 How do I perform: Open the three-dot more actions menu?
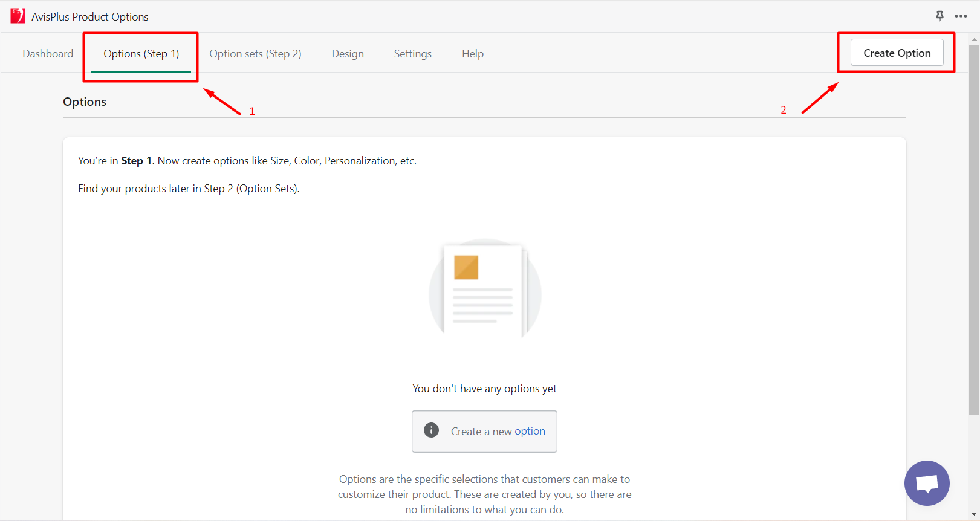[x=961, y=16]
